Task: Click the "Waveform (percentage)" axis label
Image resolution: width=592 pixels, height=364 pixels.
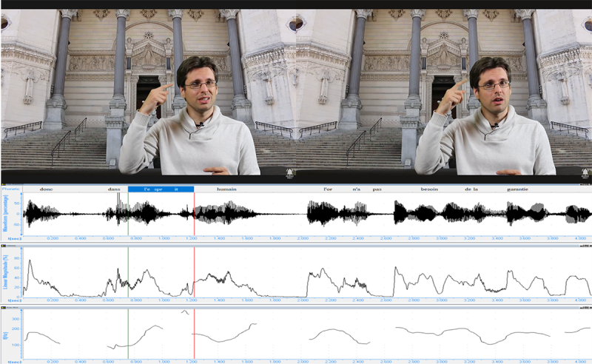Action: 6,214
